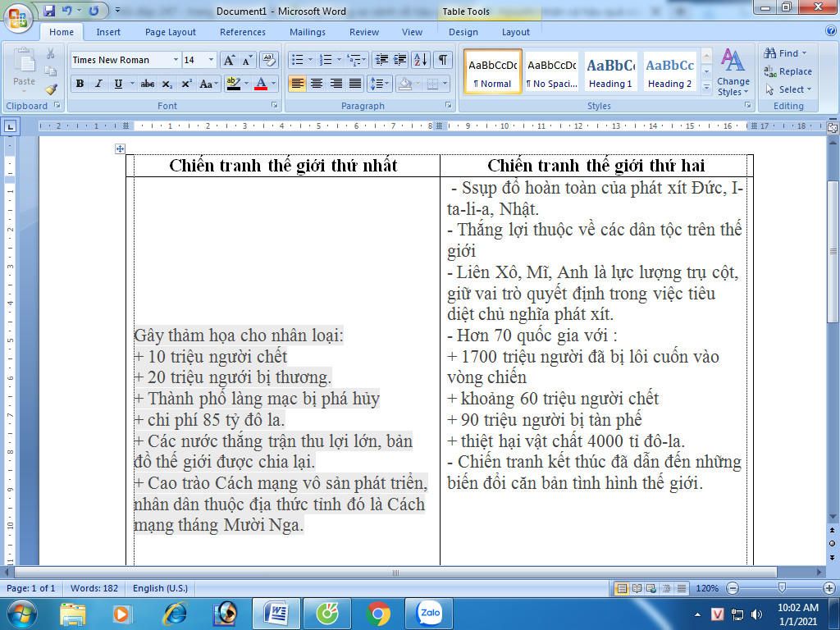Justify paragraph text
Image resolution: width=840 pixels, height=630 pixels.
tap(355, 84)
